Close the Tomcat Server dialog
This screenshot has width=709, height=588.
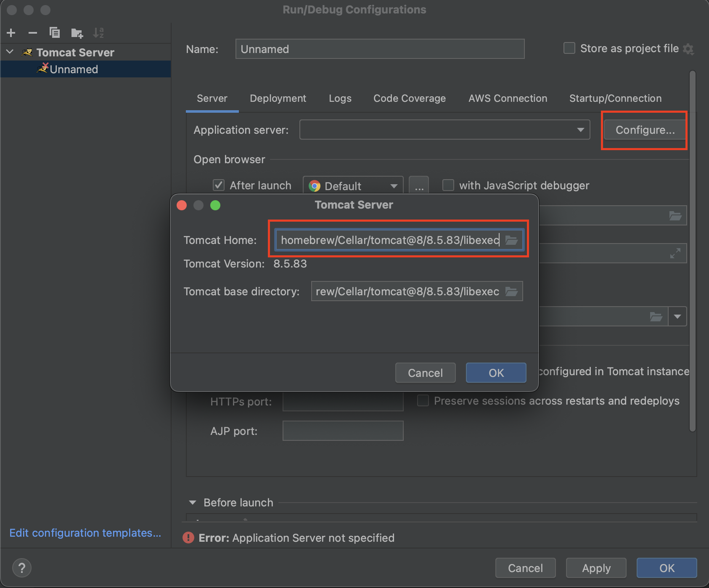(x=182, y=205)
